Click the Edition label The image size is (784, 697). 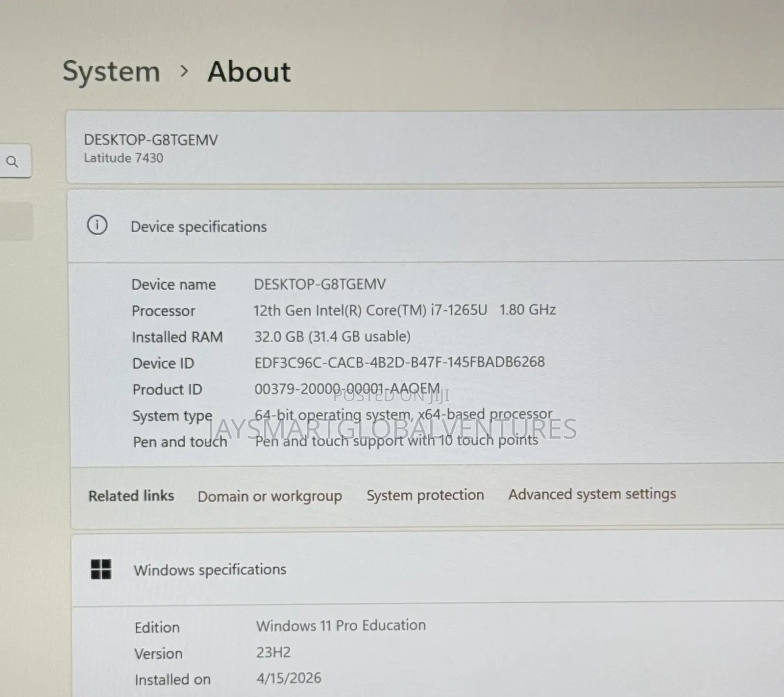click(x=157, y=628)
